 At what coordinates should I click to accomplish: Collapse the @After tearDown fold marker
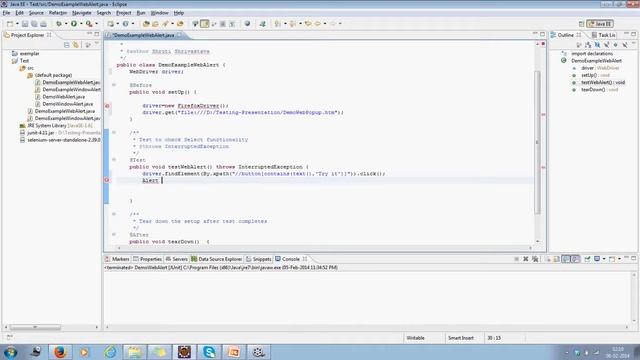tap(114, 234)
